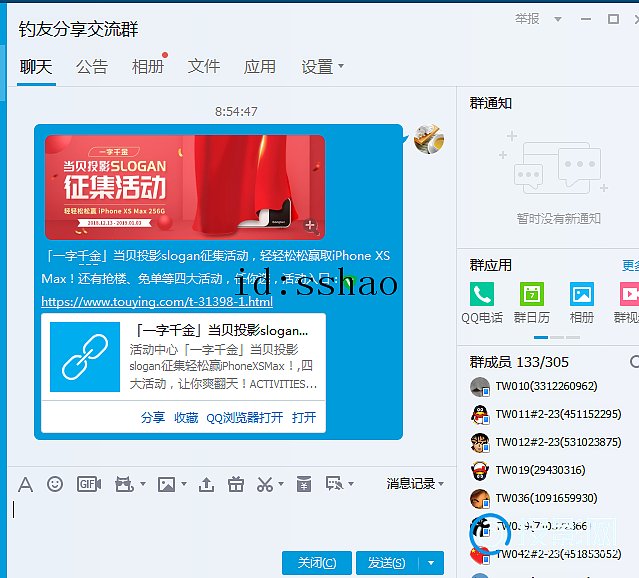Click the 群通知 heading

tap(491, 104)
